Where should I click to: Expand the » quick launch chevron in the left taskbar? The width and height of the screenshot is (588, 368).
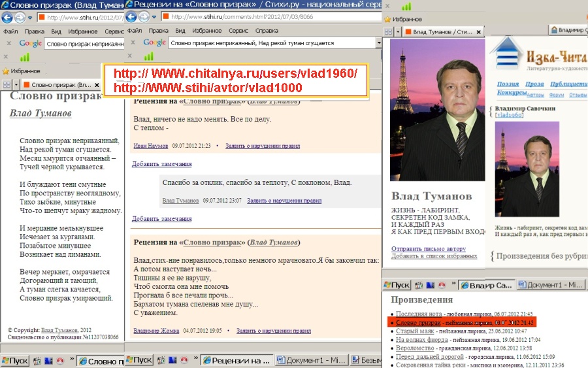(x=72, y=360)
